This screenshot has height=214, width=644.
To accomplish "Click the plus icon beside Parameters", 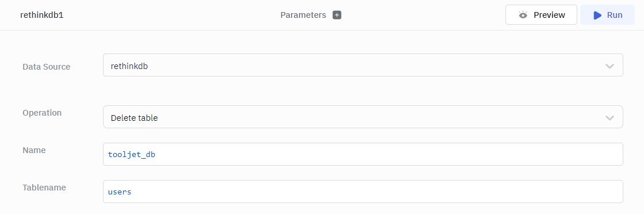I will click(337, 15).
